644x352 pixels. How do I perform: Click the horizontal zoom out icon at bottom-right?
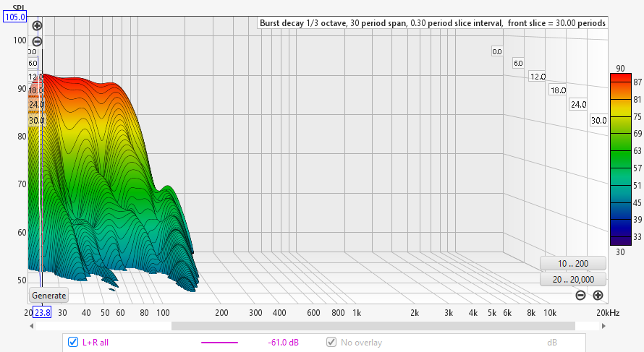580,295
